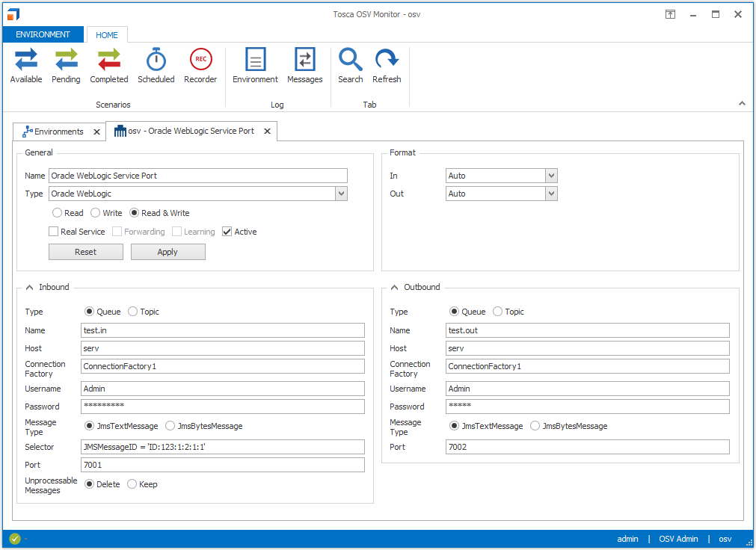Open the Available scenarios view
Viewport: 756px width, 550px height.
point(26,66)
